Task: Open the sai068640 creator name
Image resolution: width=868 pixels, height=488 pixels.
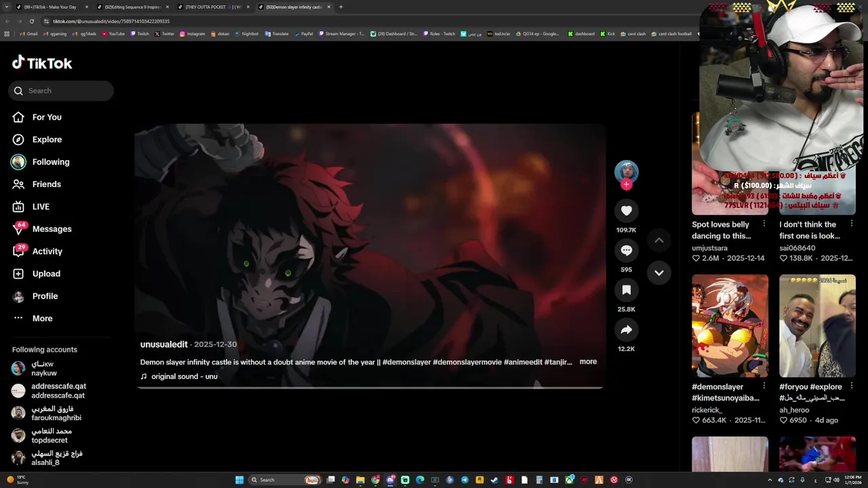Action: [797, 248]
